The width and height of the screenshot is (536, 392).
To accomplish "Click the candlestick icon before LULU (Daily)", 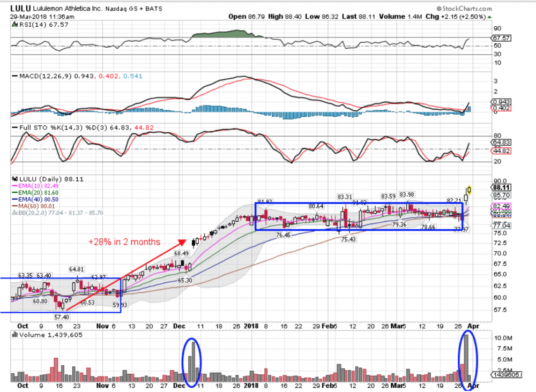I will (x=14, y=179).
